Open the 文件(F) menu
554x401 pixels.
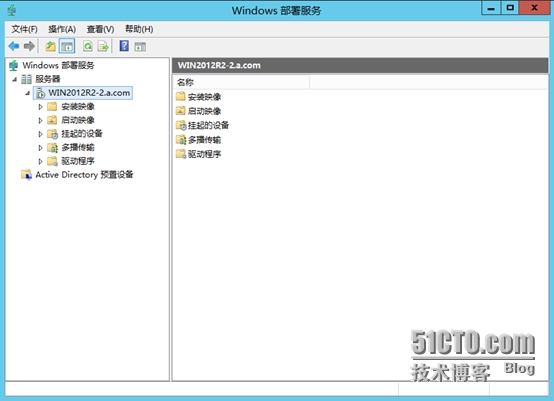(x=24, y=29)
